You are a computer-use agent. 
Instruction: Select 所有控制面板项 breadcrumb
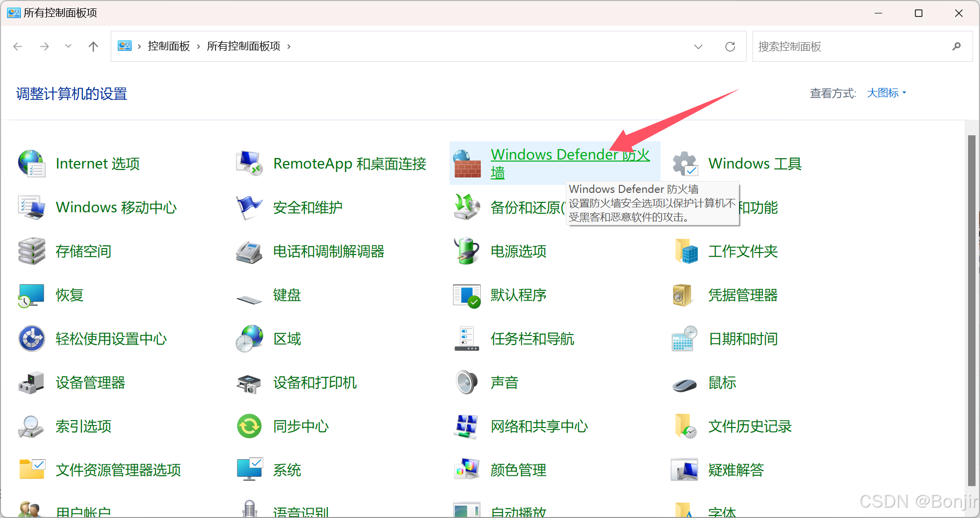coord(243,46)
